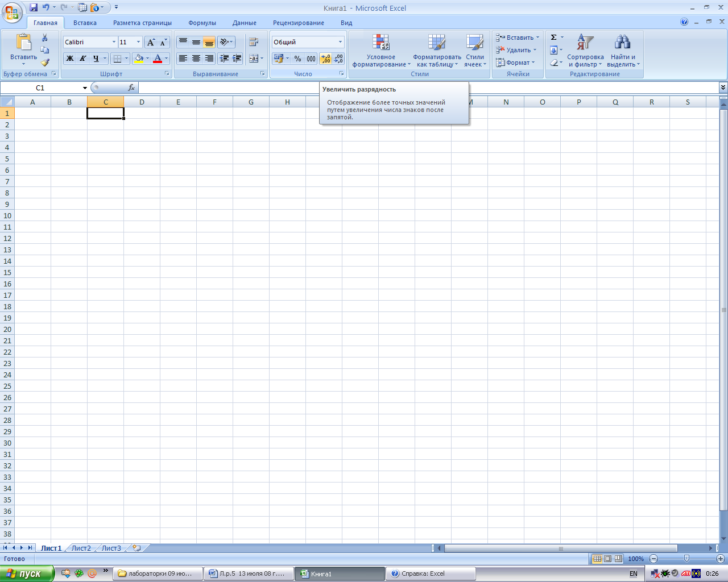The image size is (728, 582).
Task: Open Найти и выделить button
Action: pyautogui.click(x=623, y=51)
